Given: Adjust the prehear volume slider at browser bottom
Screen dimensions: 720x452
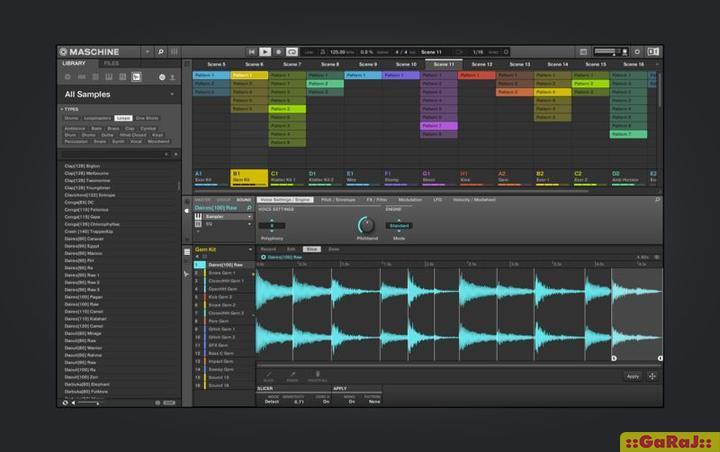Looking at the screenshot, I should coord(88,403).
